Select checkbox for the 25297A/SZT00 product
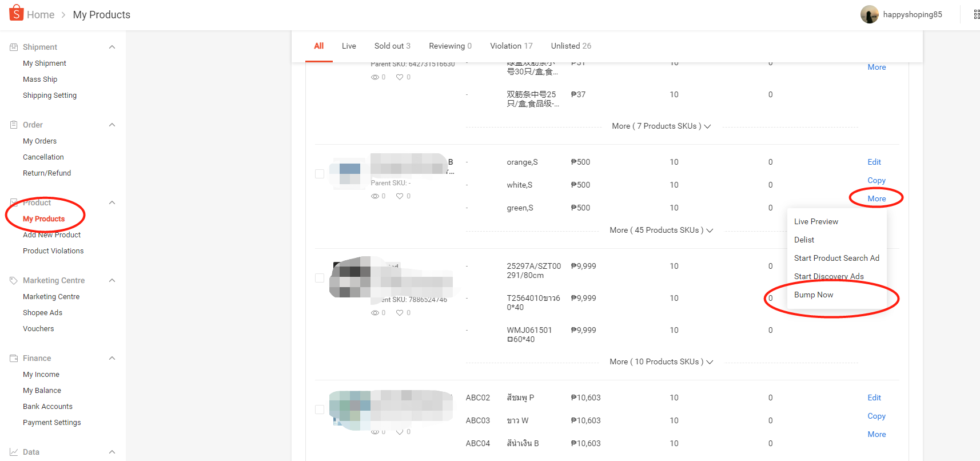The height and width of the screenshot is (461, 980). pyautogui.click(x=320, y=278)
